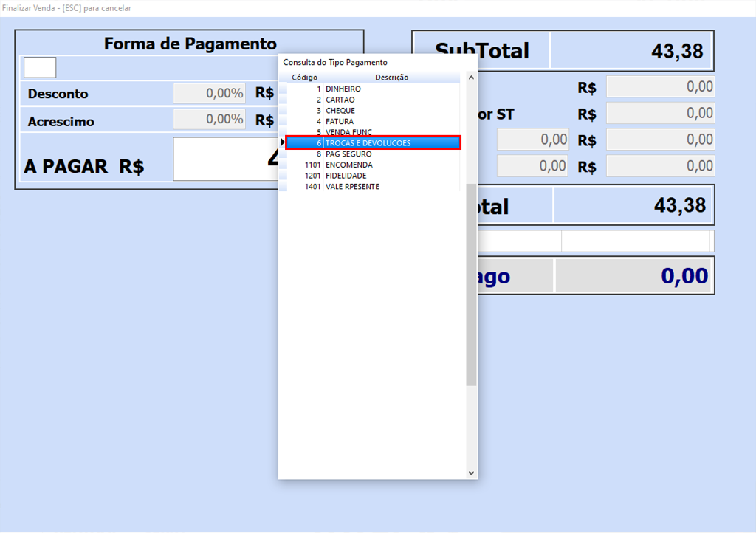Screen dimensions: 756x533
Task: Select VENDA FUNC payment row
Action: (348, 132)
